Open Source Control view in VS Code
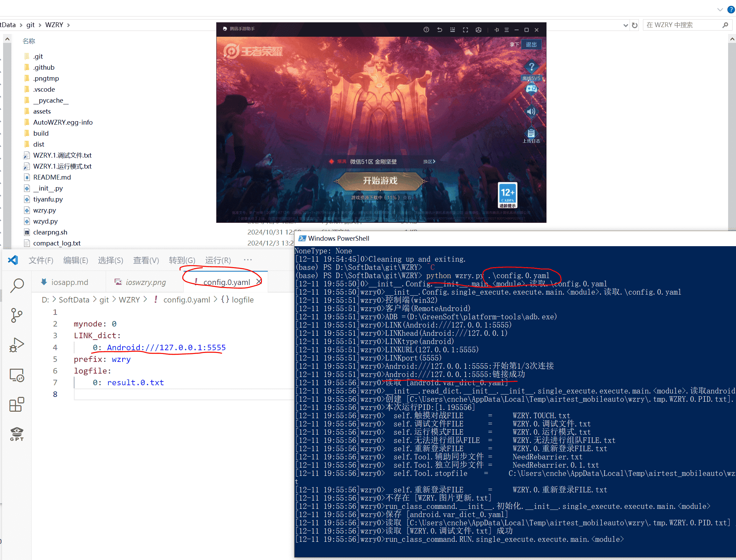The width and height of the screenshot is (736, 560). pos(16,315)
